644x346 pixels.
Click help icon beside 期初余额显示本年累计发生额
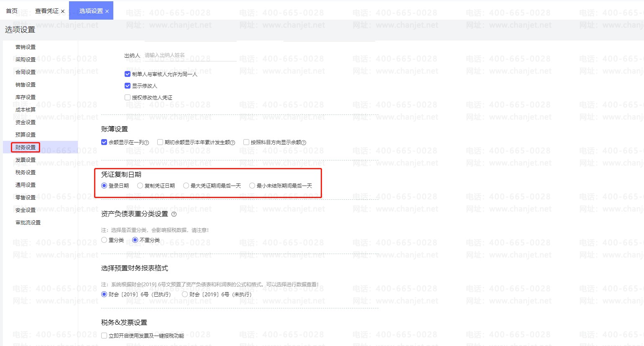coord(233,142)
